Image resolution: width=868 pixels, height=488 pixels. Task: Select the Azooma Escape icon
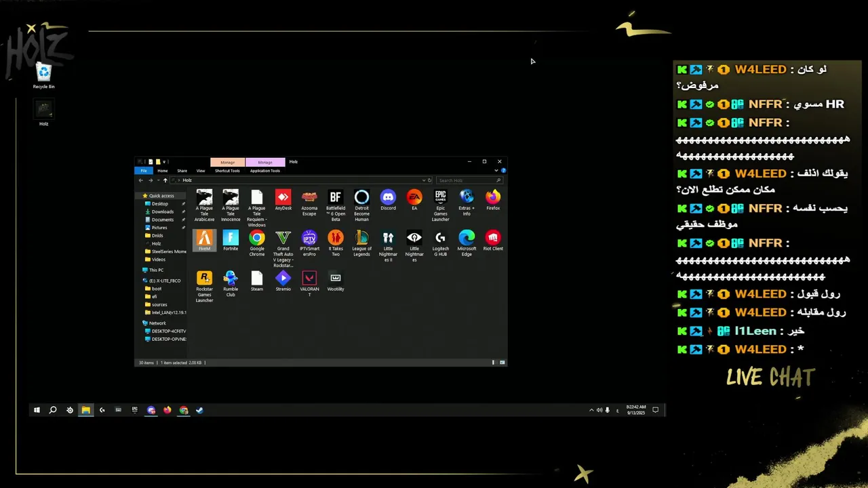click(309, 203)
